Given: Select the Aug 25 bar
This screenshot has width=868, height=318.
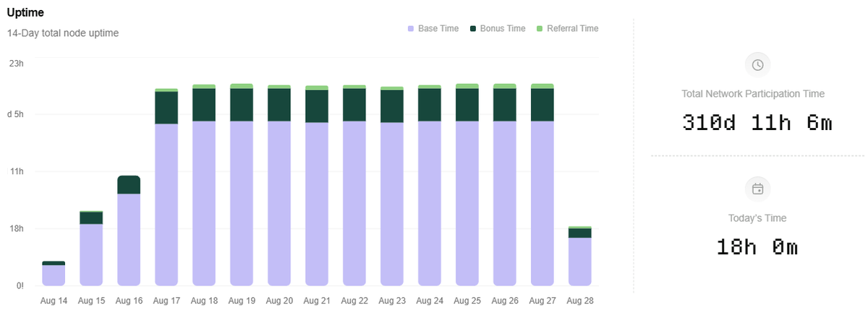Looking at the screenshot, I should pyautogui.click(x=467, y=184).
